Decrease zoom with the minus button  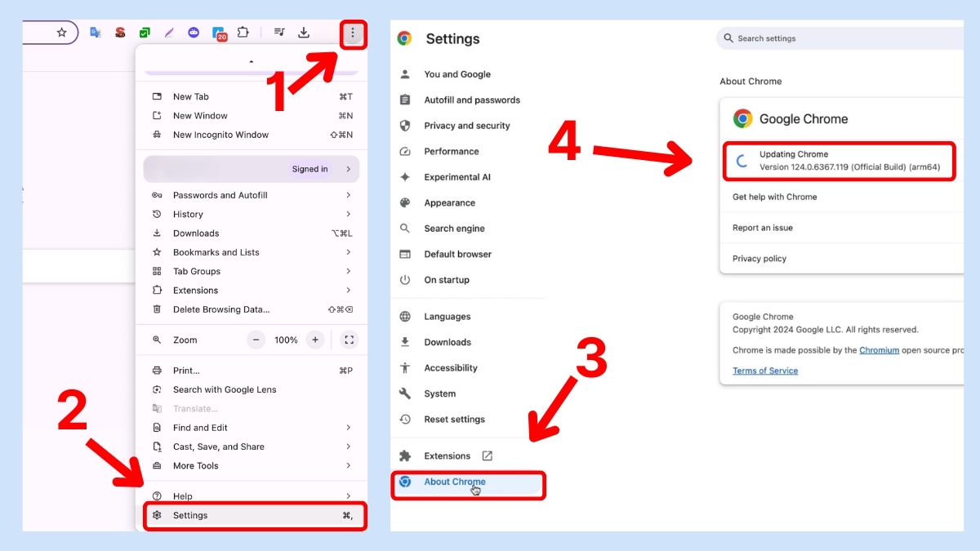256,340
